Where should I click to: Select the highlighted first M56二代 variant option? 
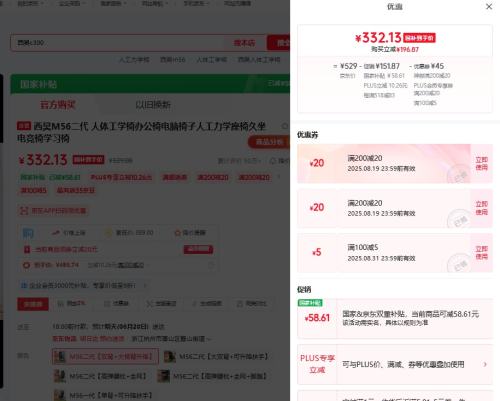[105, 357]
